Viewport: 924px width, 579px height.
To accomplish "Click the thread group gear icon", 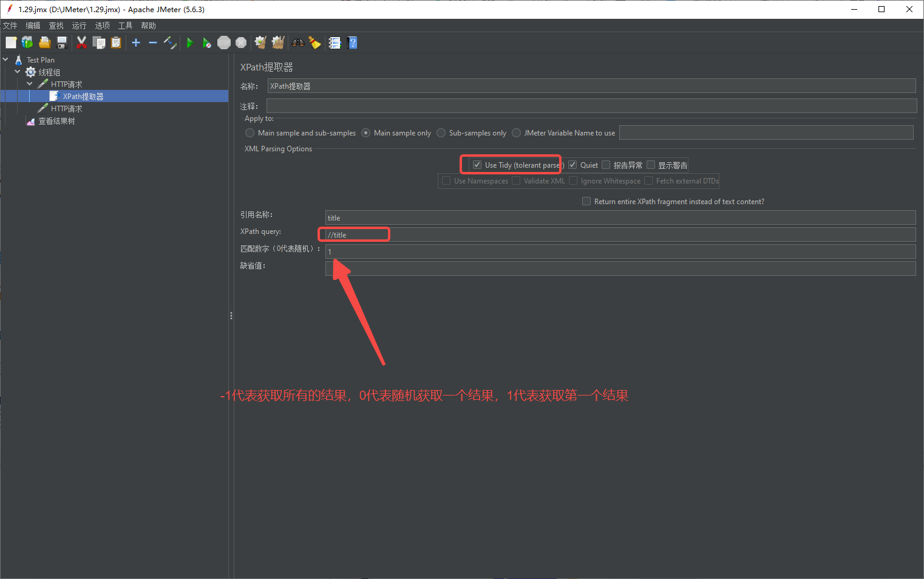I will point(30,72).
